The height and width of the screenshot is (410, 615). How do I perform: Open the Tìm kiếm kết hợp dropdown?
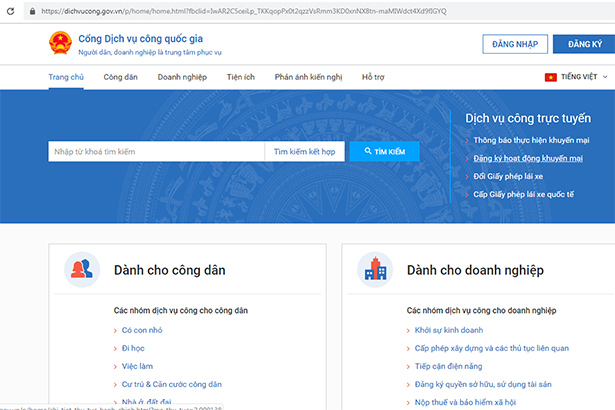[x=305, y=151]
